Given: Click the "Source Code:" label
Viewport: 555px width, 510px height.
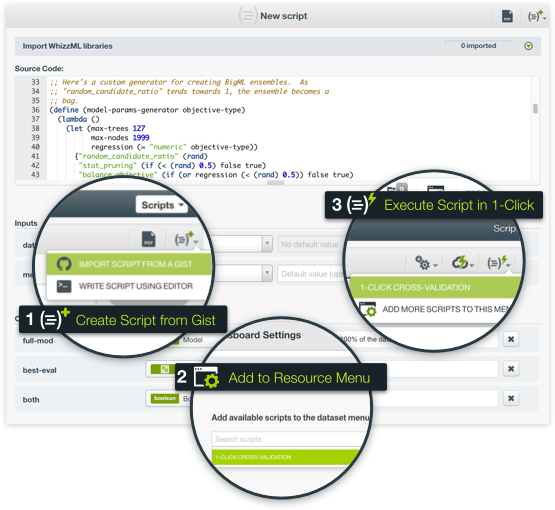Looking at the screenshot, I should pos(39,69).
